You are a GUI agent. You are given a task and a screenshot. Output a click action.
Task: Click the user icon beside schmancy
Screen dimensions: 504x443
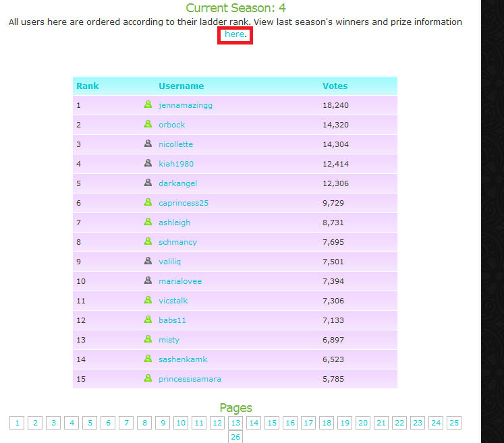(x=148, y=241)
